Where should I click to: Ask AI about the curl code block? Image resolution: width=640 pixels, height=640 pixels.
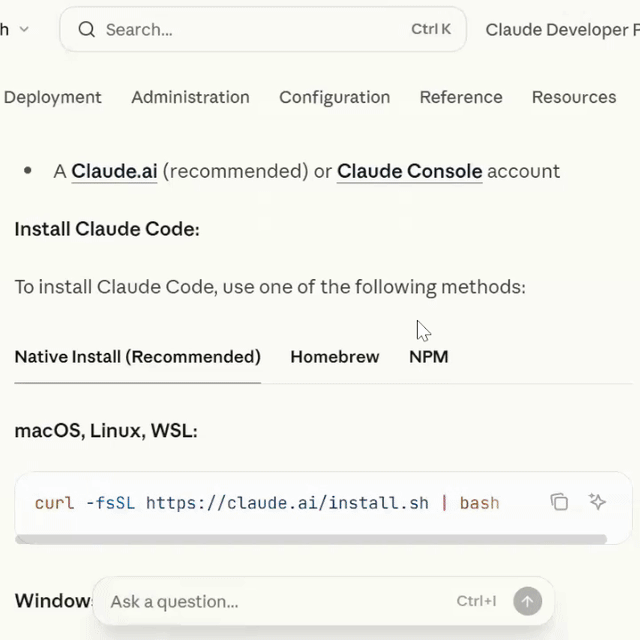[x=597, y=502]
